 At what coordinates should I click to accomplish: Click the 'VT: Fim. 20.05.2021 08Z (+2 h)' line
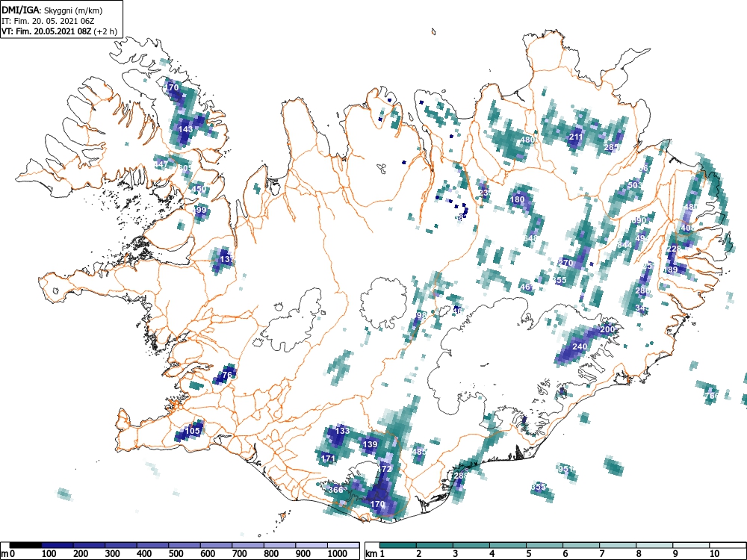(59, 31)
